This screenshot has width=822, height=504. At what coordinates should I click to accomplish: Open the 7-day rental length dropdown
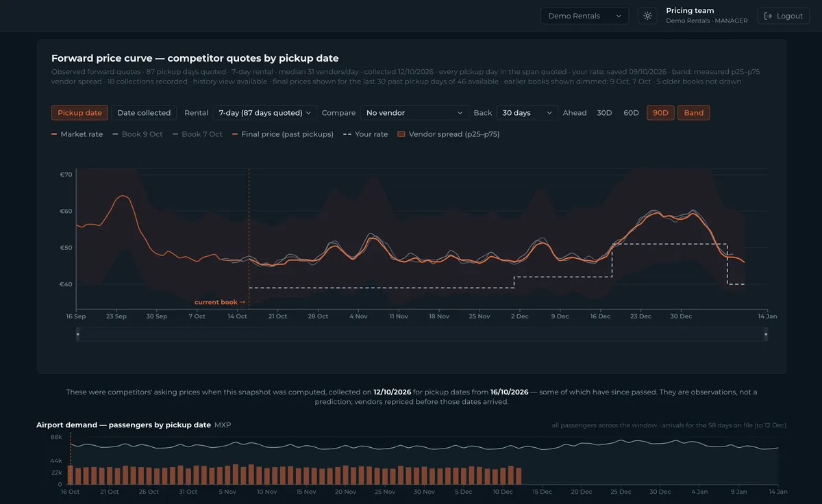tap(264, 113)
